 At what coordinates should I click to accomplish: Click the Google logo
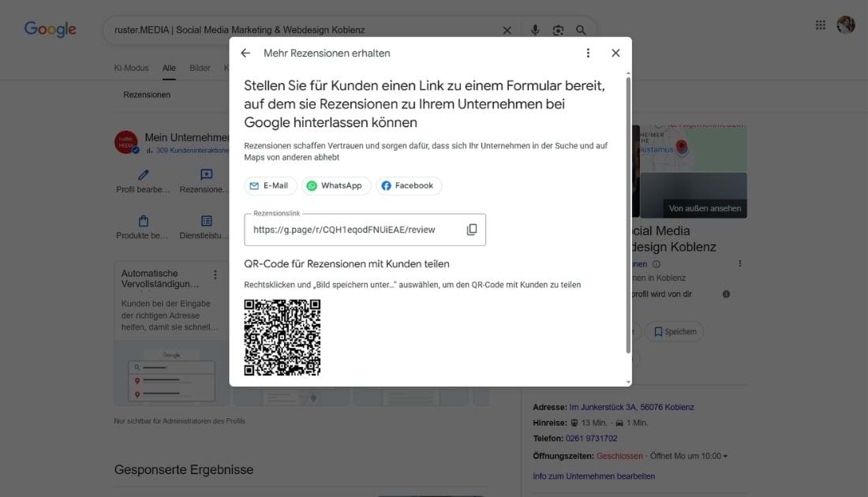(51, 29)
